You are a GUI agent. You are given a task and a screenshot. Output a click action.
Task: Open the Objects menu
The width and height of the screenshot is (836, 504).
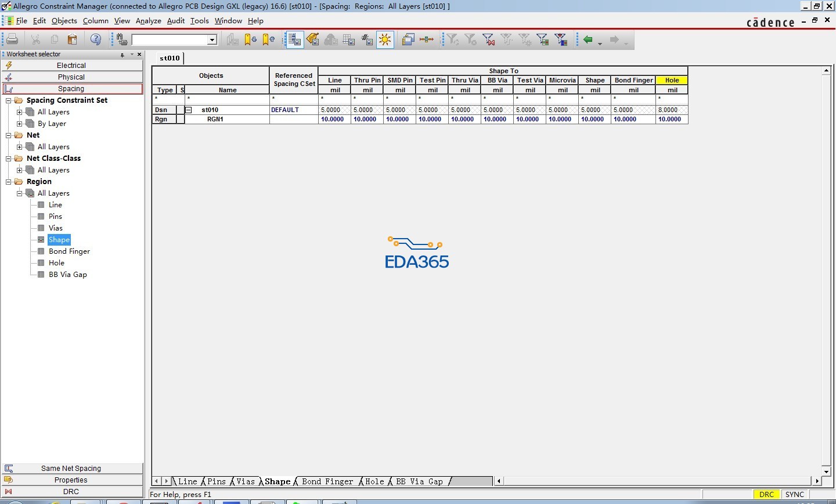pyautogui.click(x=64, y=21)
